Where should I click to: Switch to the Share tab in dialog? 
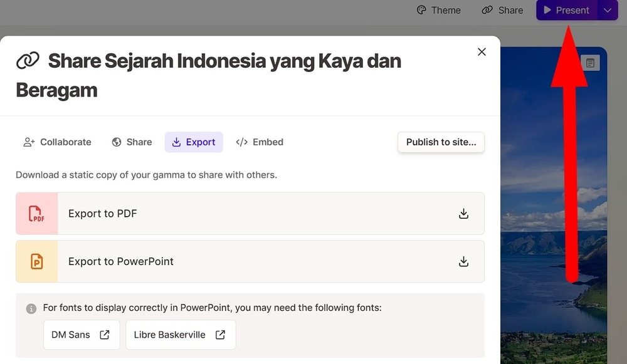point(132,142)
